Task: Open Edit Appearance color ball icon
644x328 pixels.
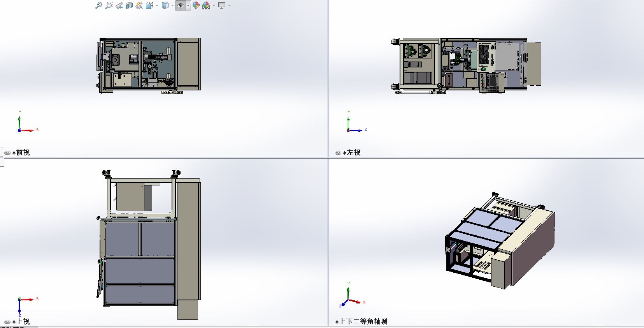Action: (196, 5)
